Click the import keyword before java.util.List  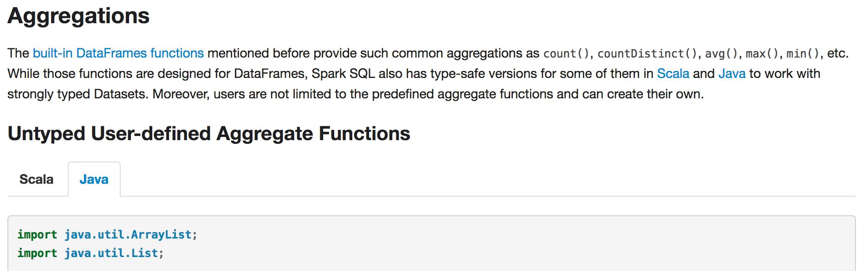pyautogui.click(x=37, y=253)
